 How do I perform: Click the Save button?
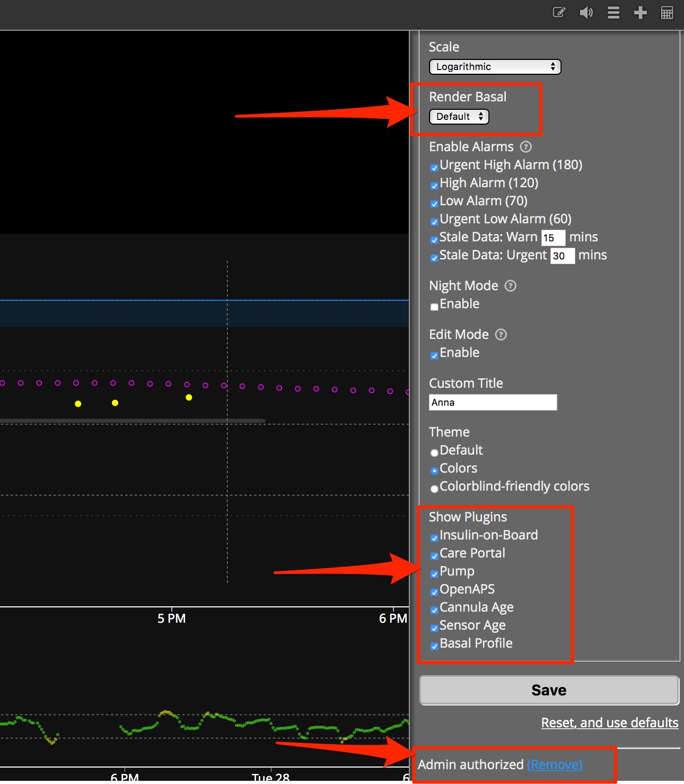pos(549,690)
